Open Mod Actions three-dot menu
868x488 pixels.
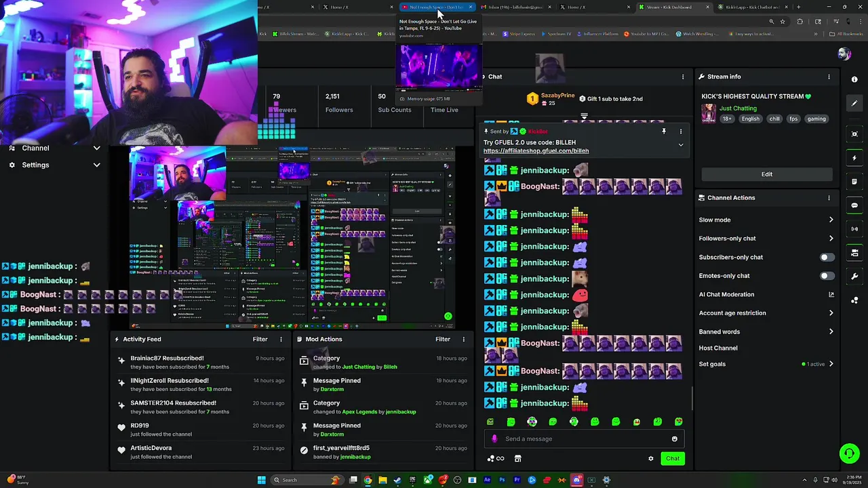coord(464,339)
